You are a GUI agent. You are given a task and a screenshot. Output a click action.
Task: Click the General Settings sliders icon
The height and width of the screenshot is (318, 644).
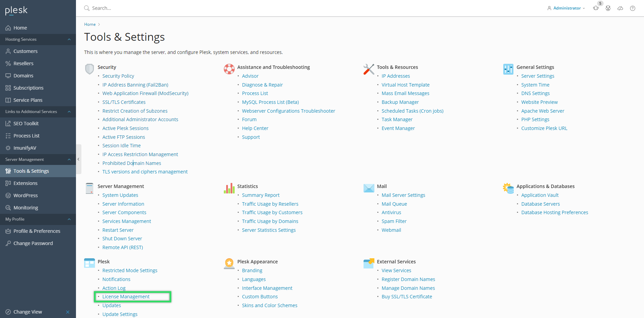point(508,69)
